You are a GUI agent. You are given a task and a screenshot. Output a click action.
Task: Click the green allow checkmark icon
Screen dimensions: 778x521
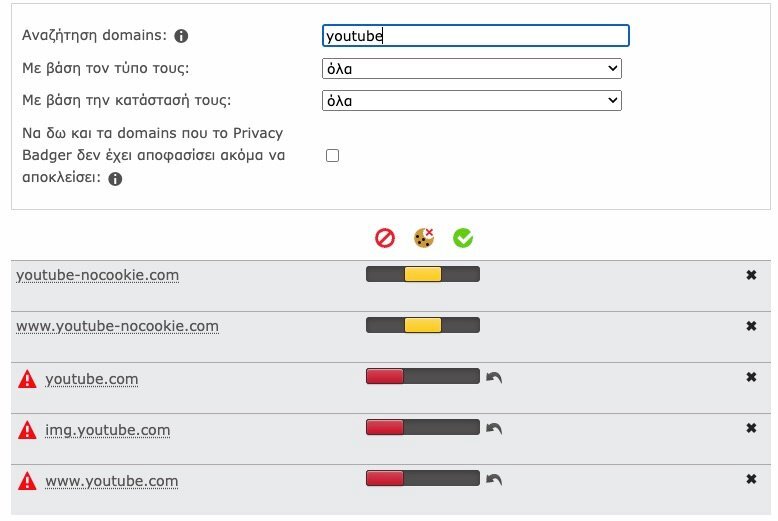[463, 238]
